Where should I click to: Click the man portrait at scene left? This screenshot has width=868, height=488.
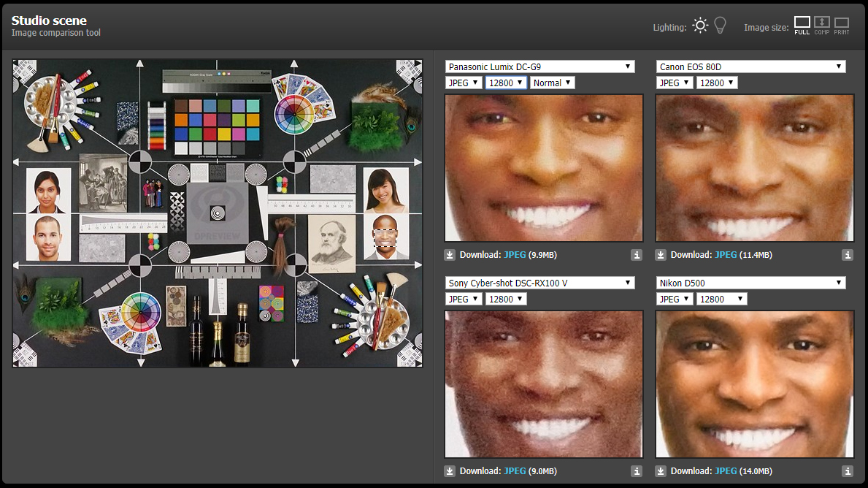click(48, 238)
